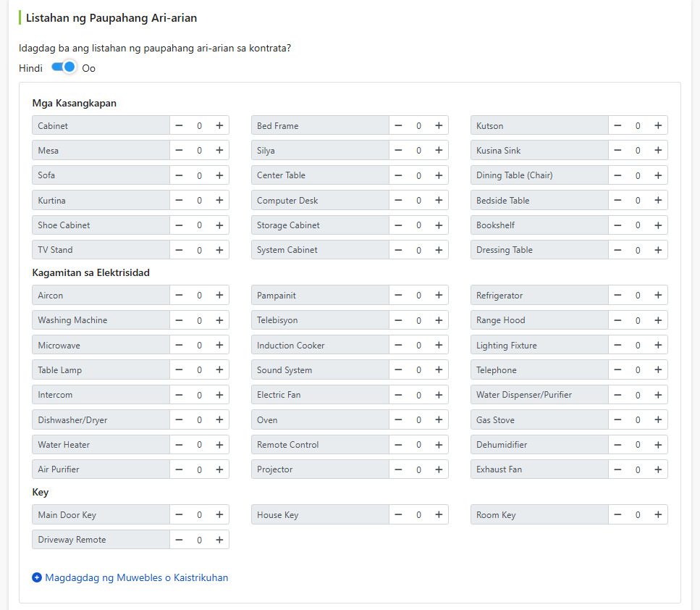Increment Exhaust Fan count

(x=658, y=469)
